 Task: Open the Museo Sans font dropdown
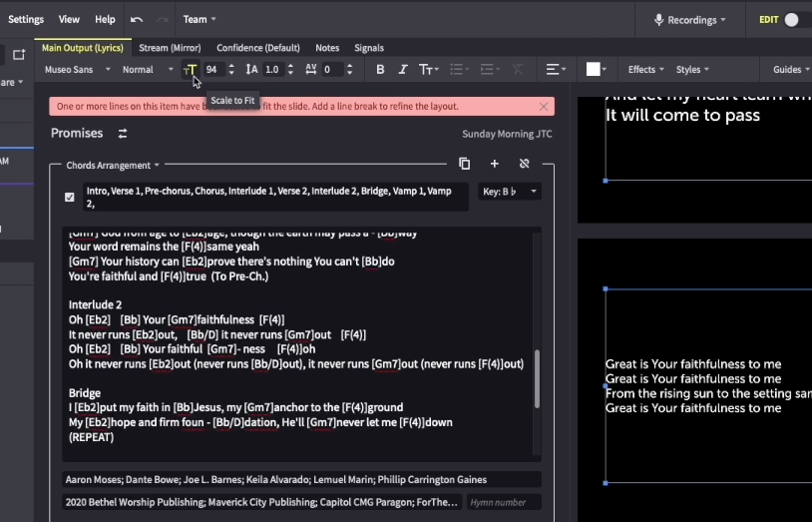[x=77, y=70]
